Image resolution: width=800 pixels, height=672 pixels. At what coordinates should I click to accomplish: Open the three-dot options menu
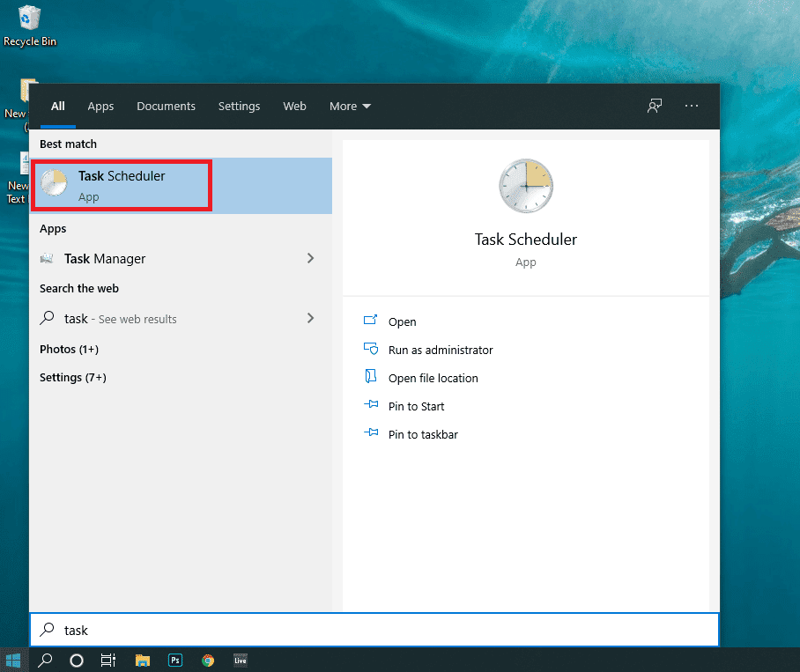click(x=692, y=106)
